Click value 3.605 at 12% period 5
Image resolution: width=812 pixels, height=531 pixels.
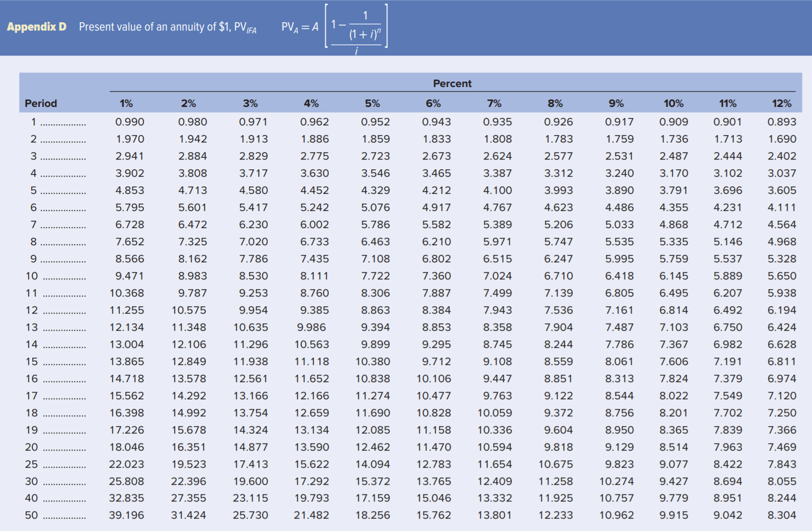coord(782,190)
